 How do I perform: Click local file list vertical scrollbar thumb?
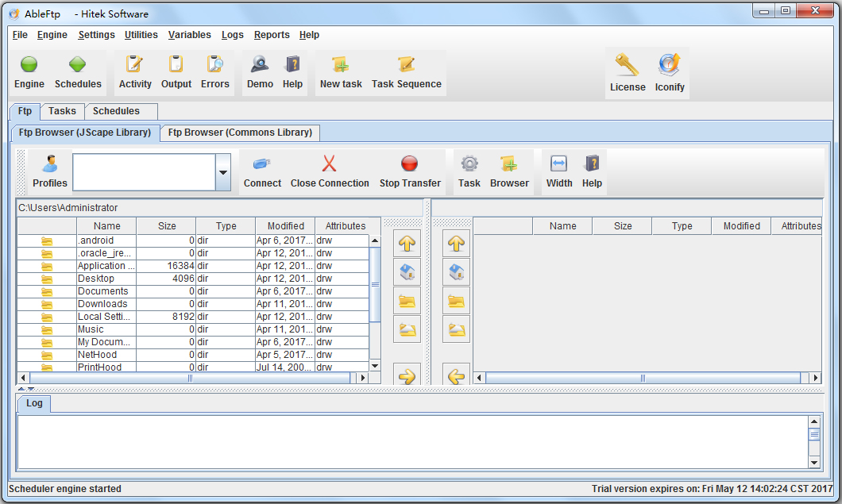coord(376,284)
